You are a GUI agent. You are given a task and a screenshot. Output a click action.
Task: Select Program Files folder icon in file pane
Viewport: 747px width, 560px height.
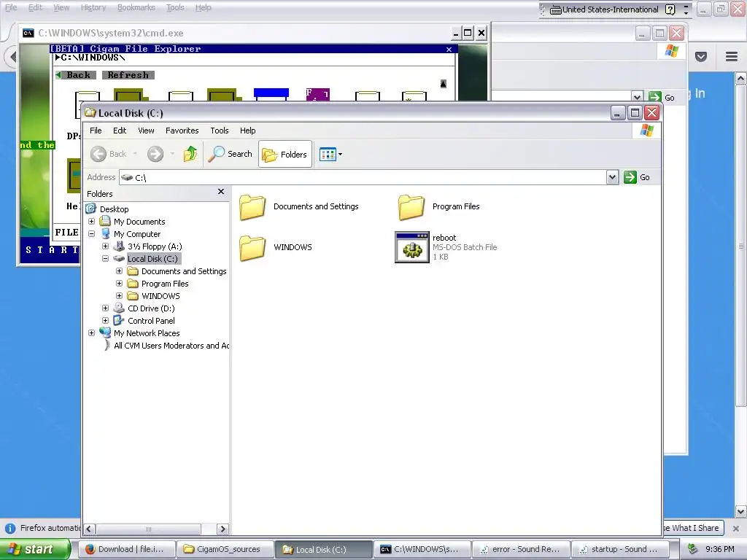(x=411, y=207)
